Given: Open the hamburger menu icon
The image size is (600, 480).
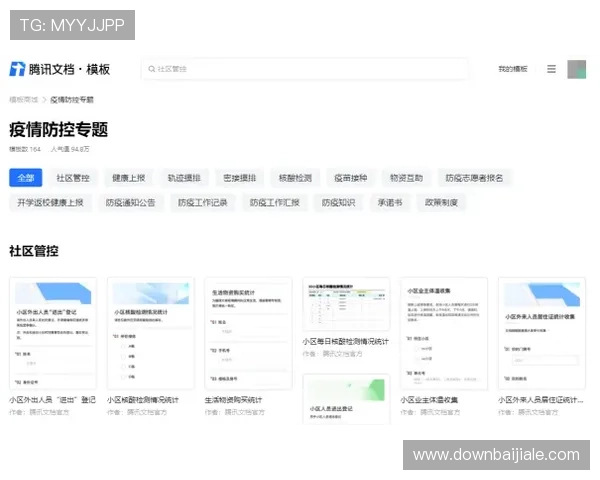Looking at the screenshot, I should click(551, 69).
